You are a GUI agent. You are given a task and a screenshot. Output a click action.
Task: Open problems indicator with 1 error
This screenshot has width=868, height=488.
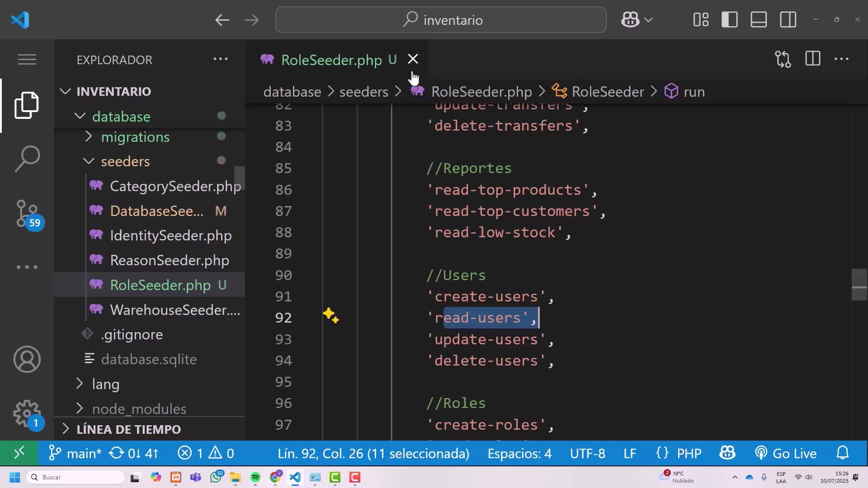pyautogui.click(x=206, y=453)
